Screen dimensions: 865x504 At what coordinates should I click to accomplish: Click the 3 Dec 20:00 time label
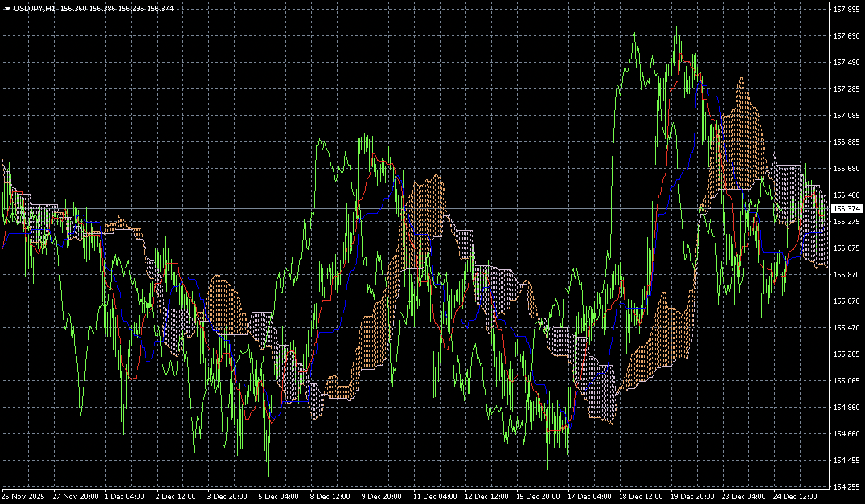(227, 496)
